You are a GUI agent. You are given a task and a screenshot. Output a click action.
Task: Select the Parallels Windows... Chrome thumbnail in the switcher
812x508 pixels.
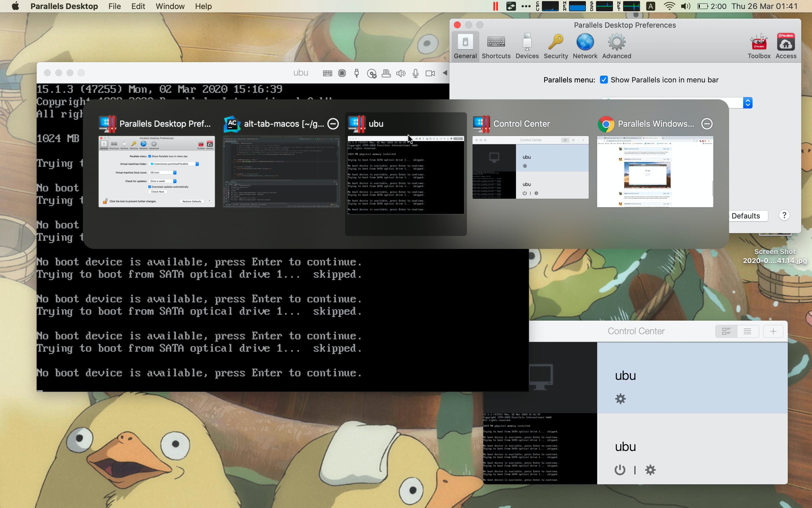[x=655, y=172]
